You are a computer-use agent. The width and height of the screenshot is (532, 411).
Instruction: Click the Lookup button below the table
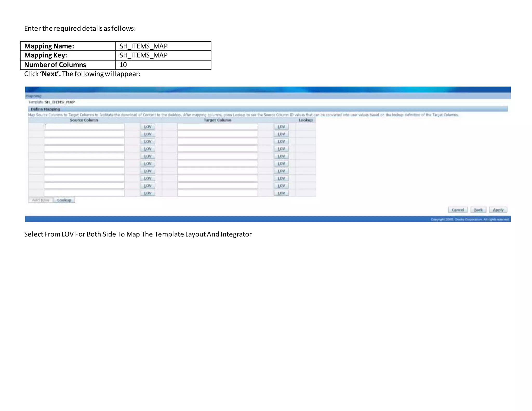click(x=64, y=200)
